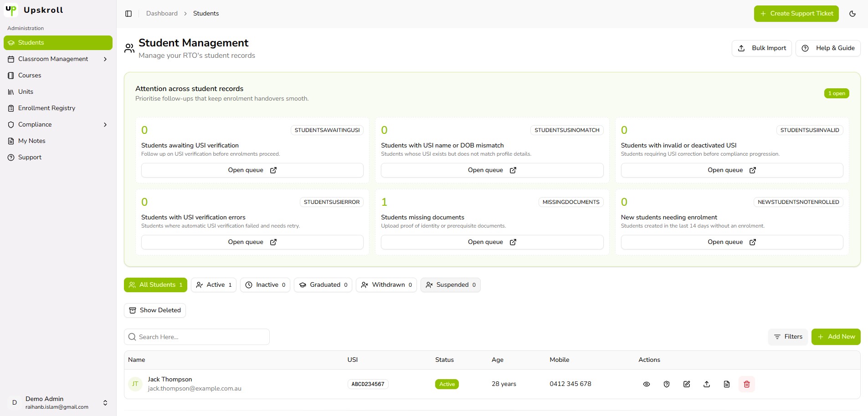Screen dimensions: 868x416
Task: Toggle Show Deleted students
Action: (x=155, y=310)
